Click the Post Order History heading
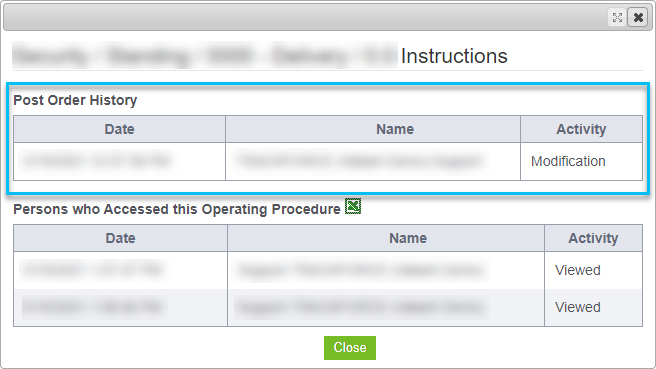 tap(75, 100)
